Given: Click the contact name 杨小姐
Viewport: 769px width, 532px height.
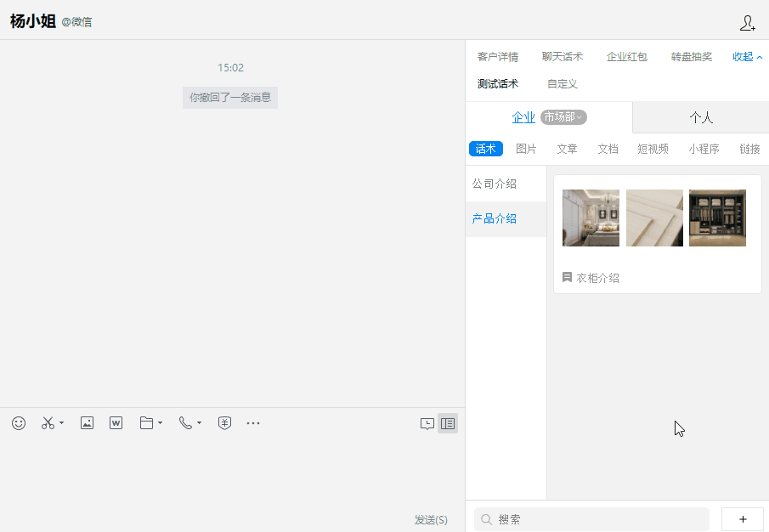Looking at the screenshot, I should pos(33,21).
